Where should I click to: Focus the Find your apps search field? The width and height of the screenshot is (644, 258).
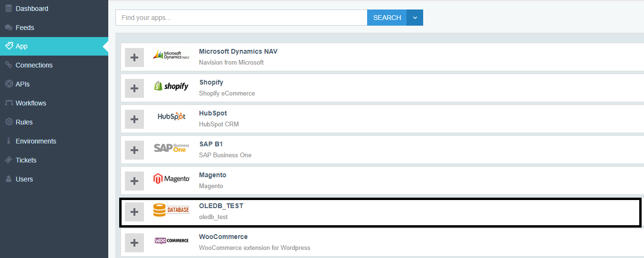[x=241, y=18]
